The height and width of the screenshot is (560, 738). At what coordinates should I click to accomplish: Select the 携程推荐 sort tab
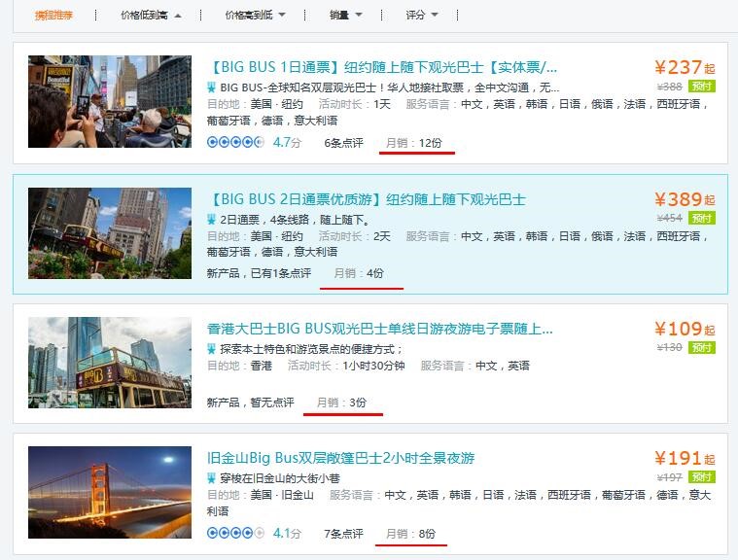tap(53, 15)
